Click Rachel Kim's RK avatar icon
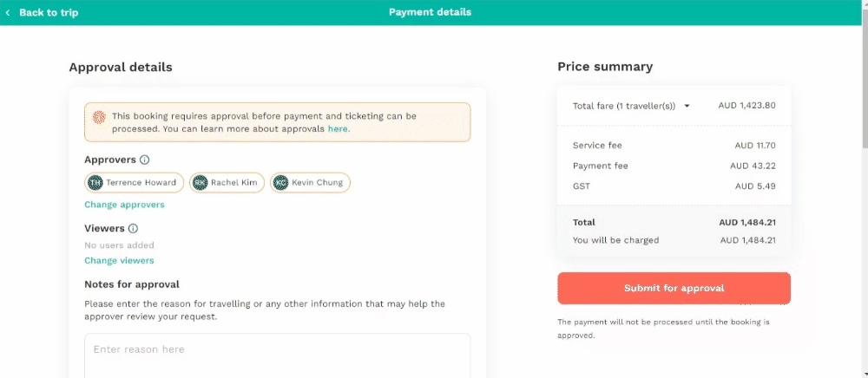This screenshot has width=868, height=378. coord(201,182)
